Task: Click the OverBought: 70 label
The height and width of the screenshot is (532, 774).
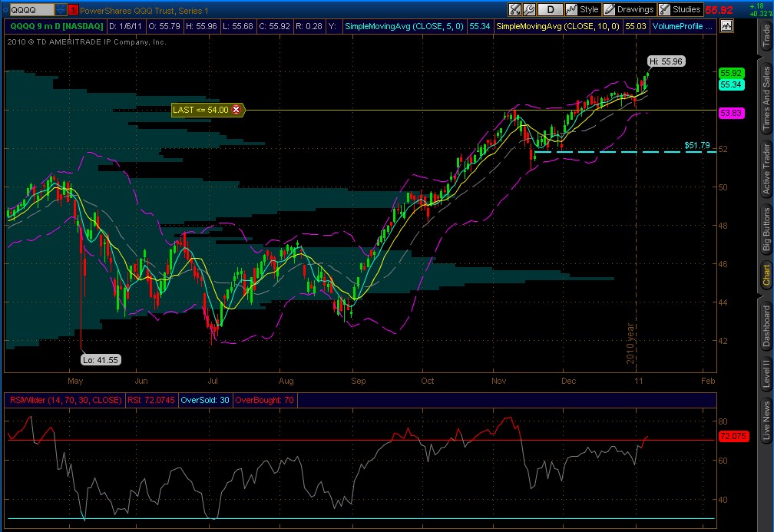Action: click(x=264, y=400)
